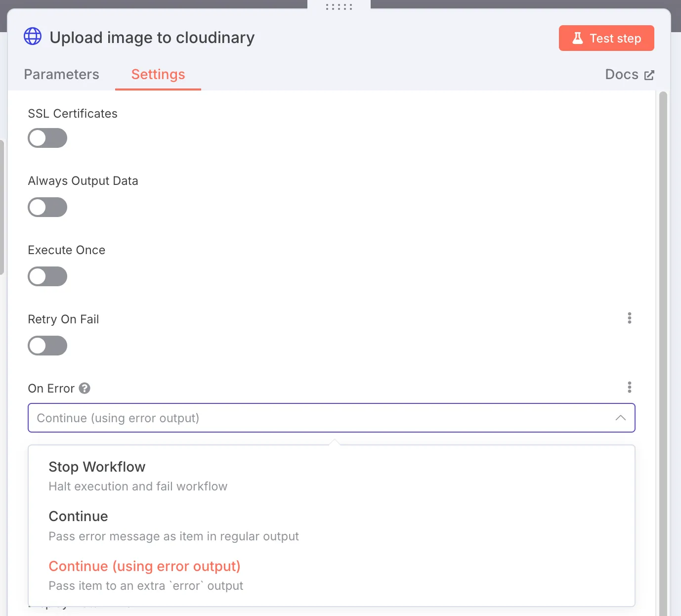Click the drag handle dots above the panel

[338, 6]
